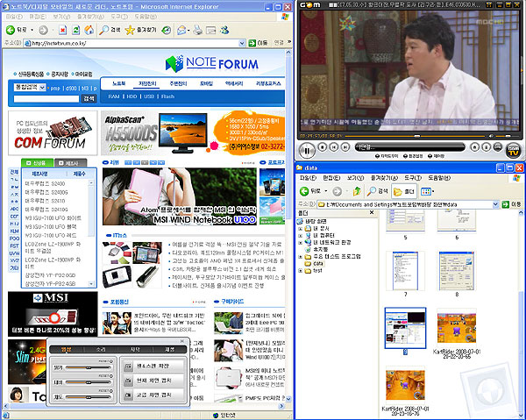The image size is (526, 420).
Task: Open History icon in Internet Explorer toolbar
Action: 166,30
